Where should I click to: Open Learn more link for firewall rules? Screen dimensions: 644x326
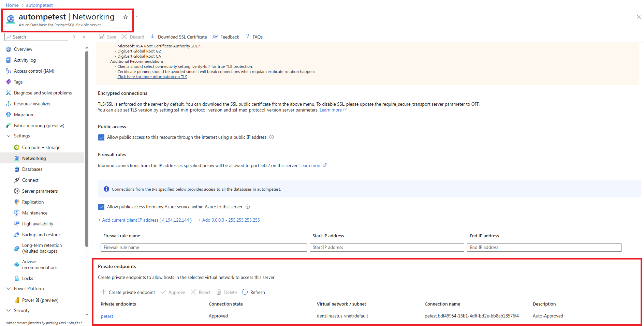point(313,166)
